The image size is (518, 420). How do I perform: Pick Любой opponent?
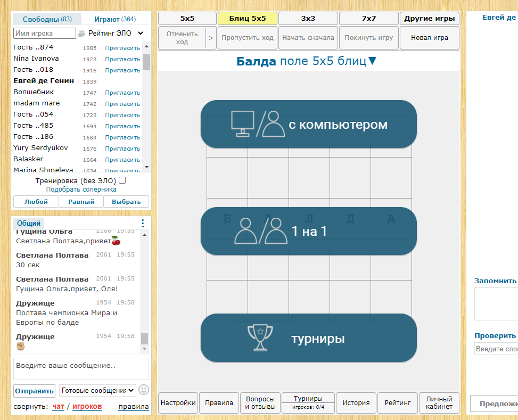(x=36, y=202)
